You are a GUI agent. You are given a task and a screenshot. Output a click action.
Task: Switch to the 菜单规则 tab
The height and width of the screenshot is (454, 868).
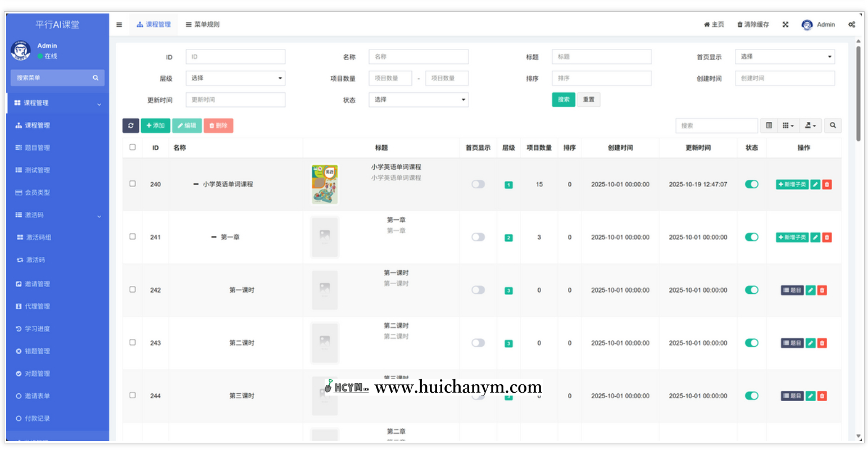click(203, 24)
